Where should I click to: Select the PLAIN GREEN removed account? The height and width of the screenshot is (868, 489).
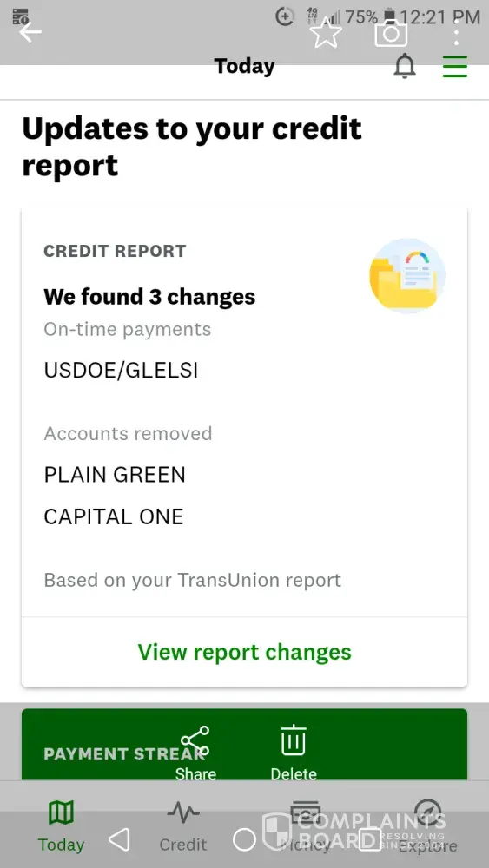[x=115, y=475]
